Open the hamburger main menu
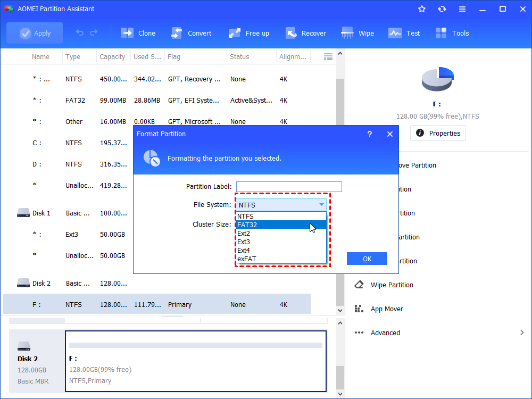This screenshot has height=399, width=532. (462, 9)
